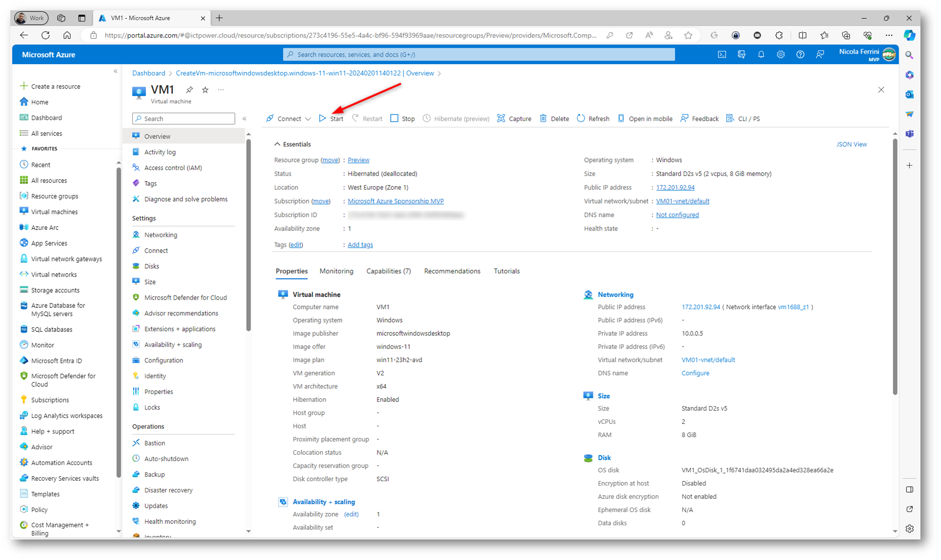Open Microsoft Azure Sponsorship MVP subscription link
941x560 pixels.
396,201
